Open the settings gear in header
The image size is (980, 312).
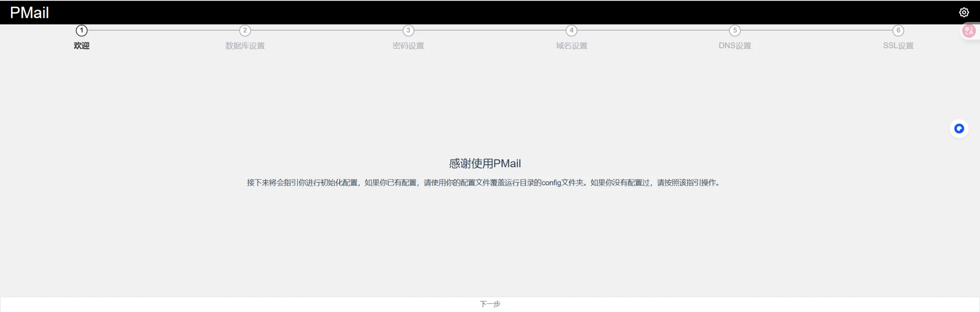pyautogui.click(x=964, y=12)
